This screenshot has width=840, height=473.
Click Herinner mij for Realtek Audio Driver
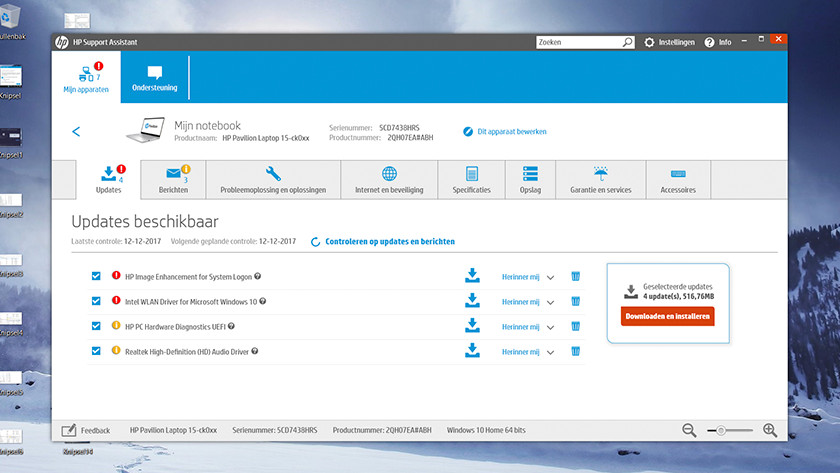click(x=520, y=352)
